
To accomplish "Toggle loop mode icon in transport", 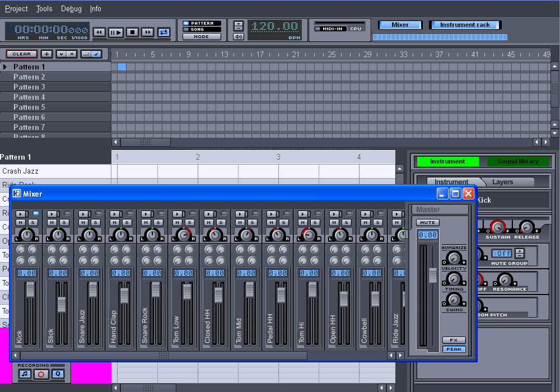I will 164,32.
